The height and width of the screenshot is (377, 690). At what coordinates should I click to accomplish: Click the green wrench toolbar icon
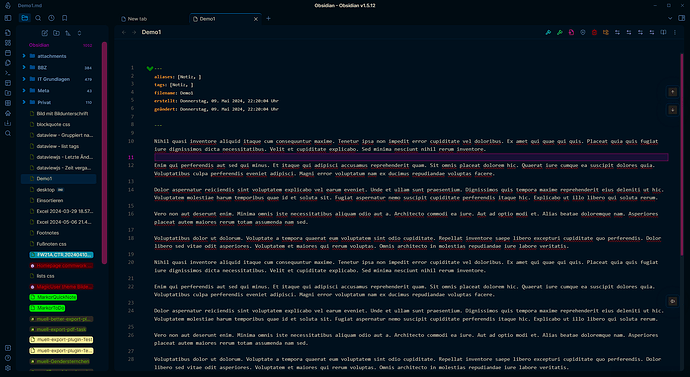click(x=560, y=33)
